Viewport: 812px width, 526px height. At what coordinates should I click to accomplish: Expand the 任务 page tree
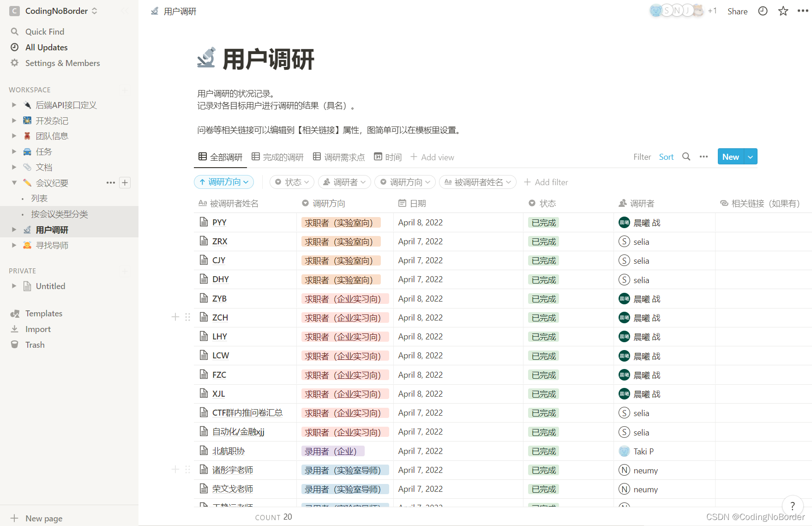14,151
